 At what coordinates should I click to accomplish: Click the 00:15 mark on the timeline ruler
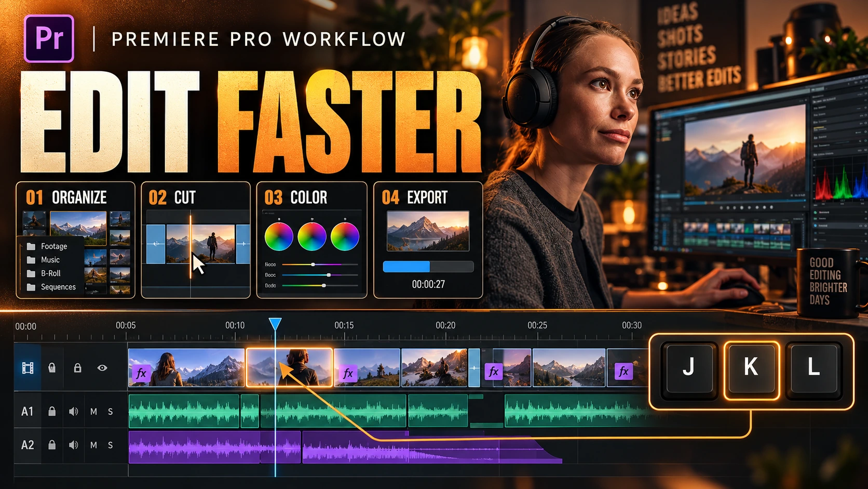point(344,325)
